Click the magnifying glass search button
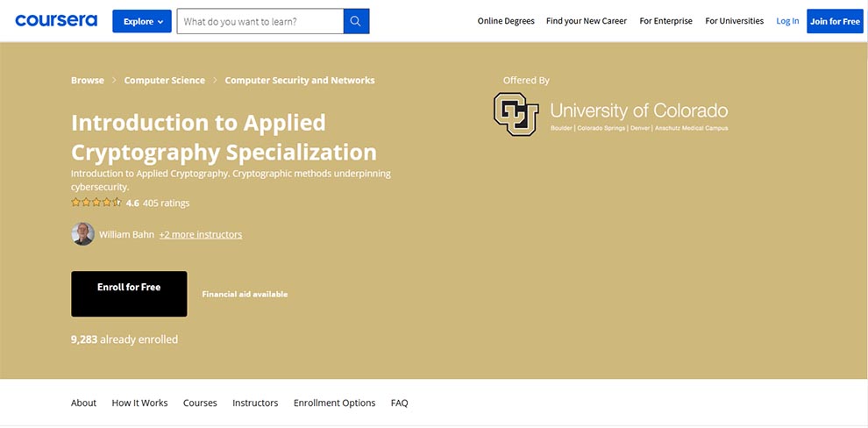The width and height of the screenshot is (868, 428). pos(356,22)
